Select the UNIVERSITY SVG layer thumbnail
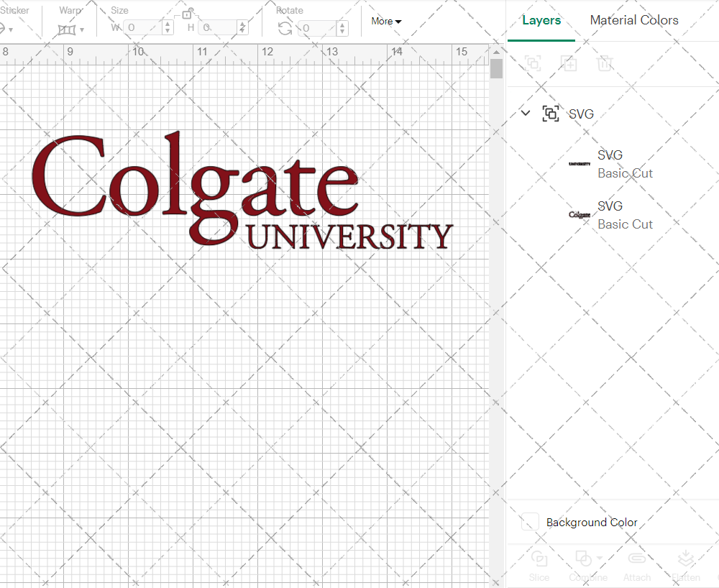 580,164
